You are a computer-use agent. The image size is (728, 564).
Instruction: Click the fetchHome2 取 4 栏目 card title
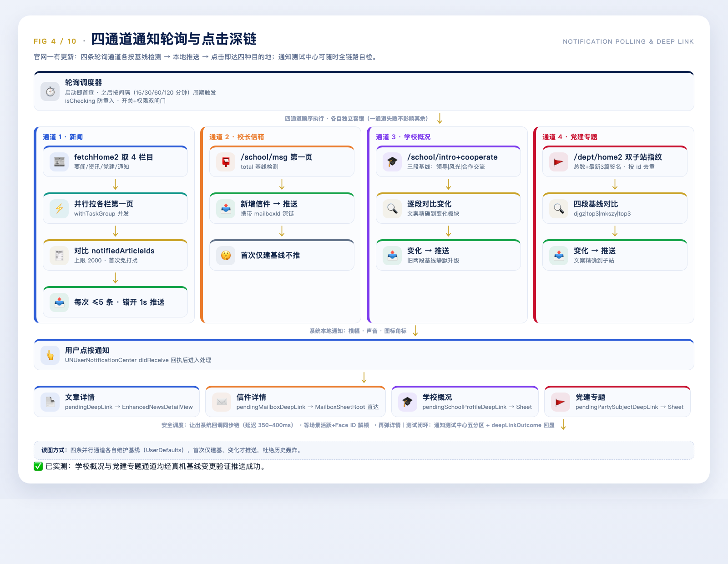click(x=114, y=157)
